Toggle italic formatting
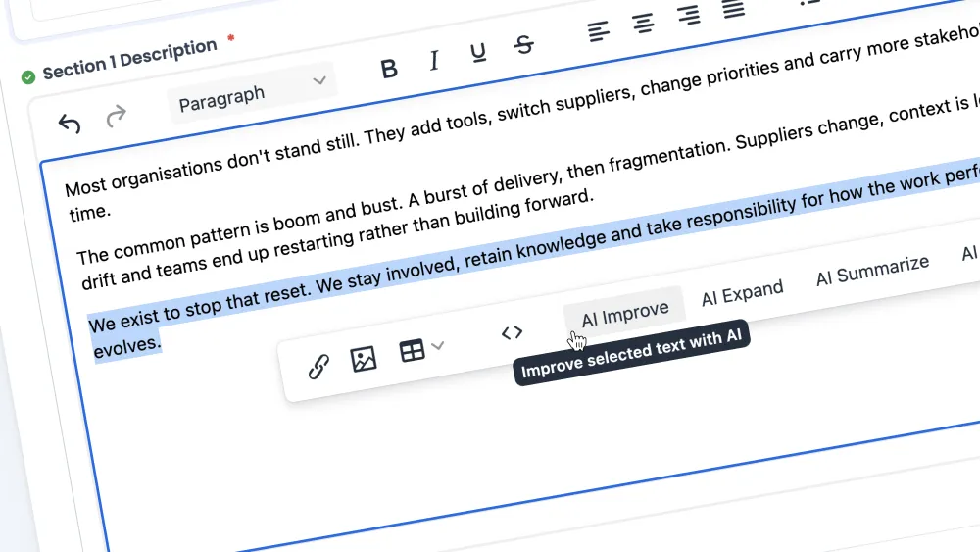 [434, 61]
